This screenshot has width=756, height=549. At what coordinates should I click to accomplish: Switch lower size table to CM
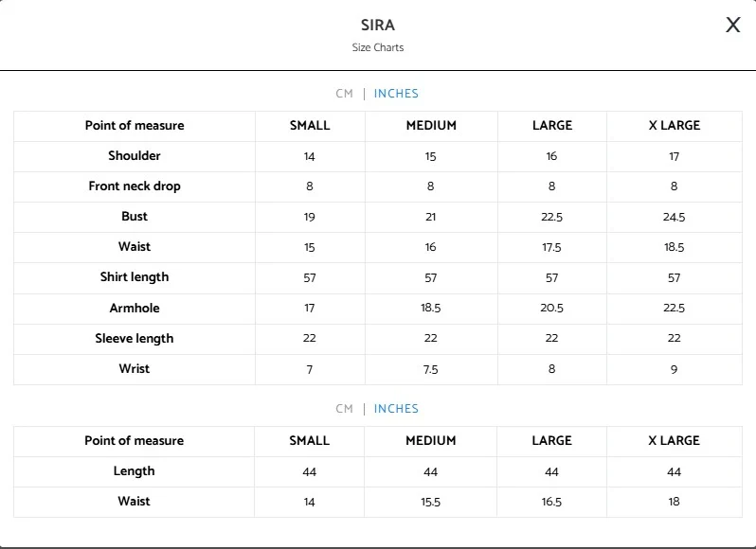tap(344, 409)
